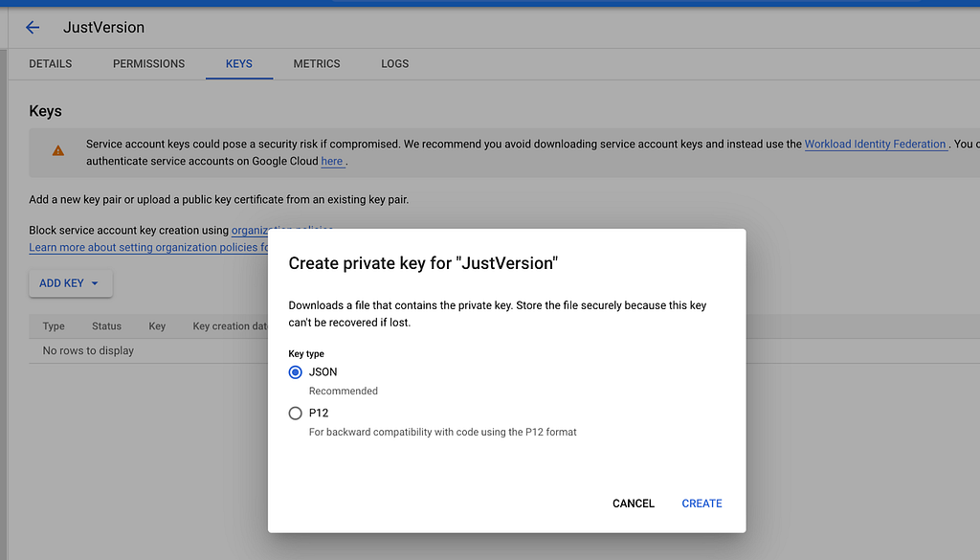
Task: Switch to the METRICS tab
Action: [317, 64]
